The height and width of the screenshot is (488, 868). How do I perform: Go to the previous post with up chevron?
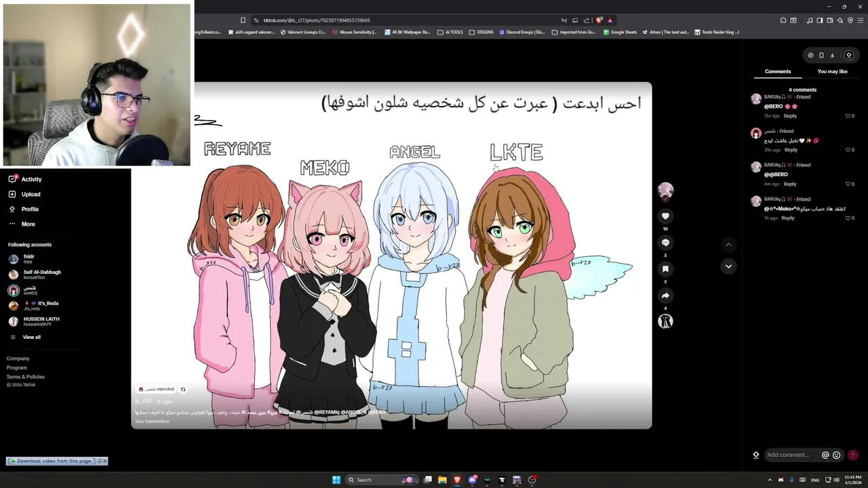tap(728, 245)
